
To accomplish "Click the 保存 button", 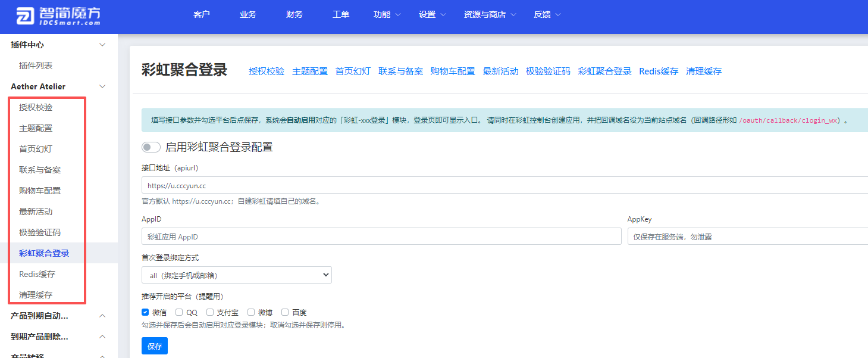I will (x=155, y=346).
